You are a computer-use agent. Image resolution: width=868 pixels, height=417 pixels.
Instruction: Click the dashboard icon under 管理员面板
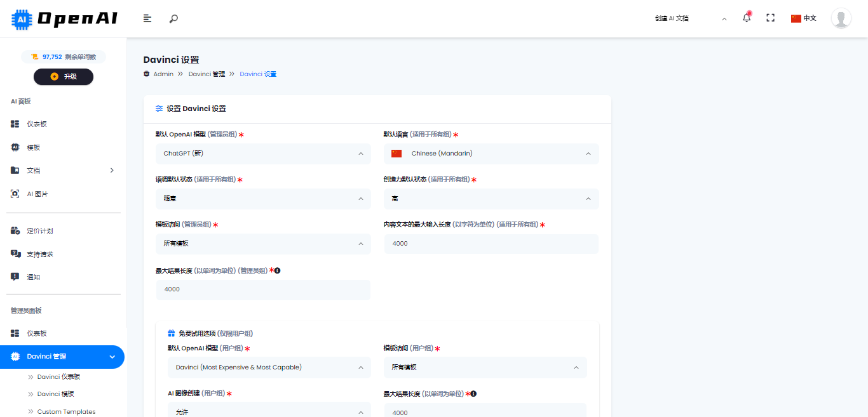click(15, 333)
